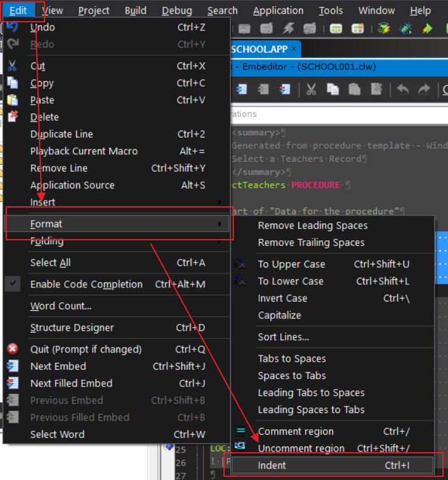
Task: Select Duplicate Line in the Edit menu
Action: click(61, 134)
